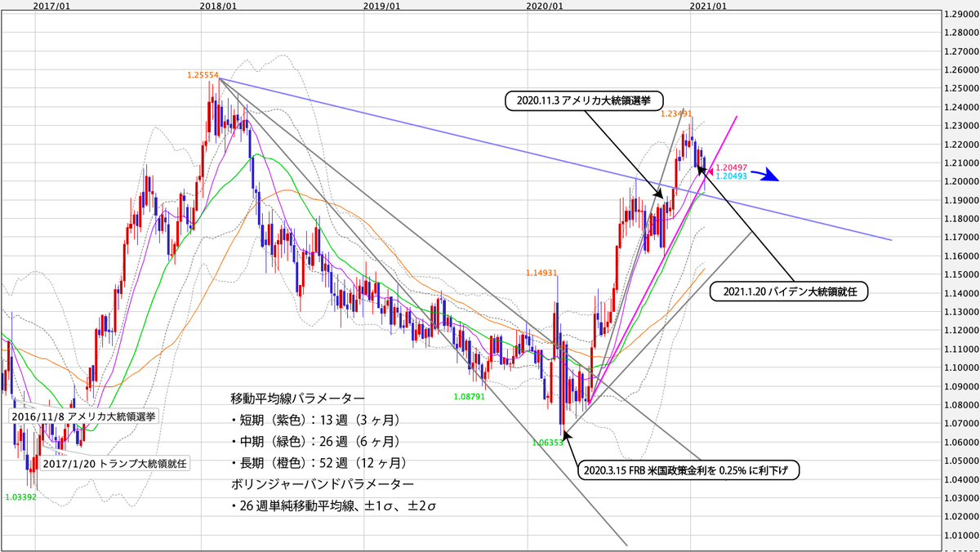The image size is (980, 552).
Task: Select the 2019/01 date axis label
Action: (381, 6)
